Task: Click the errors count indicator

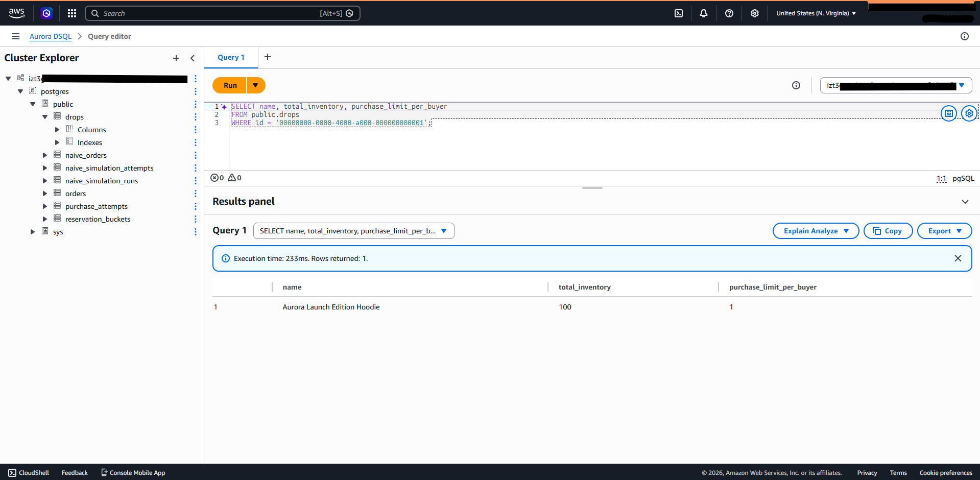Action: (x=217, y=178)
